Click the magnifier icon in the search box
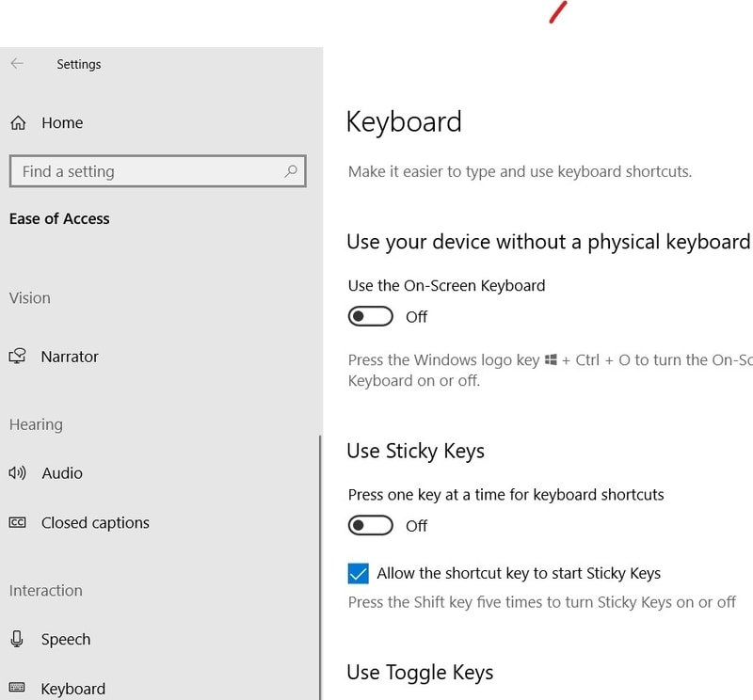Image resolution: width=753 pixels, height=700 pixels. (290, 171)
